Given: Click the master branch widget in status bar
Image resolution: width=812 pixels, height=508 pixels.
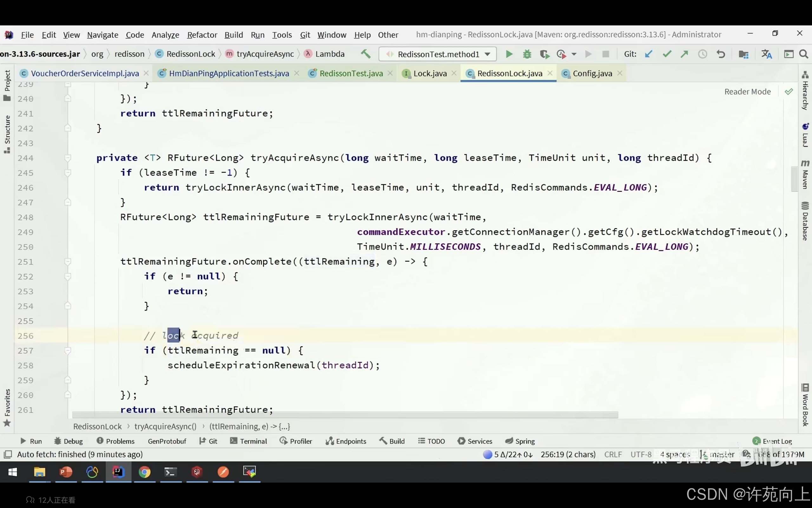Looking at the screenshot, I should pyautogui.click(x=718, y=455).
